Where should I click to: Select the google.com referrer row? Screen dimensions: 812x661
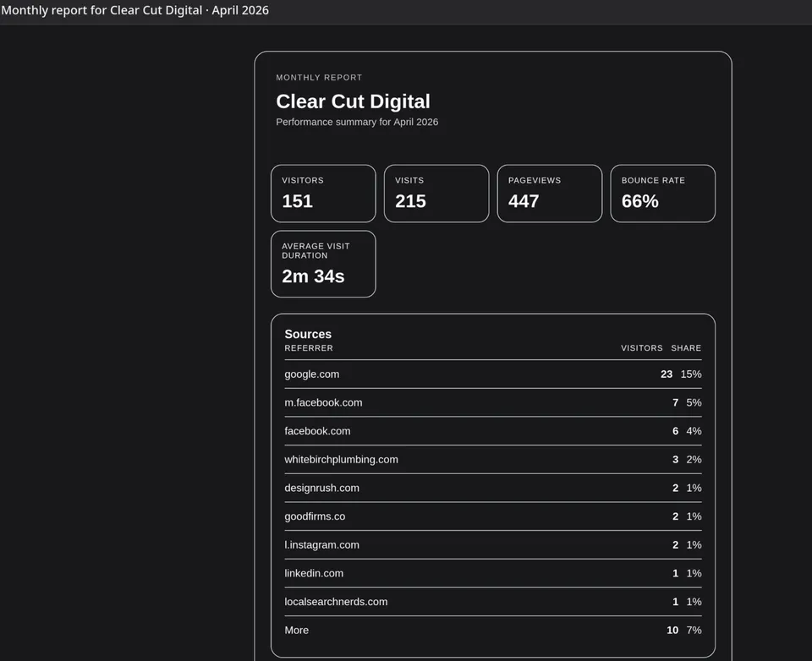tap(493, 374)
